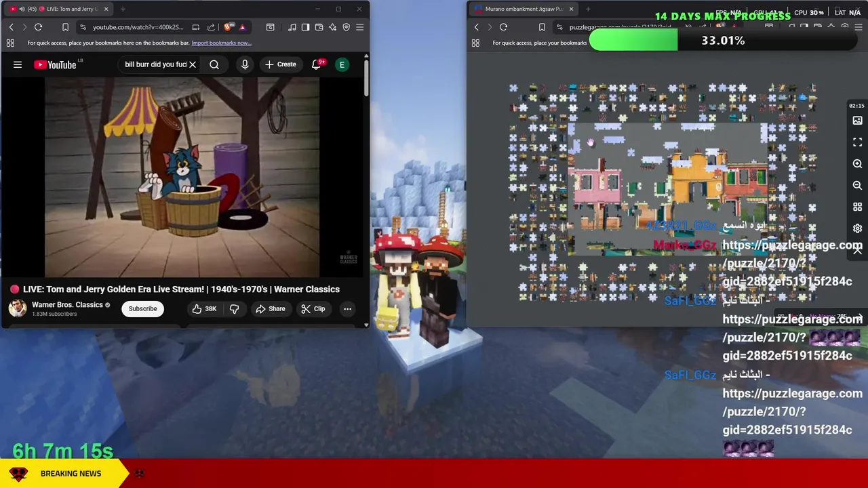
Task: Open the Warner Bros. Classics channel name
Action: pos(67,305)
